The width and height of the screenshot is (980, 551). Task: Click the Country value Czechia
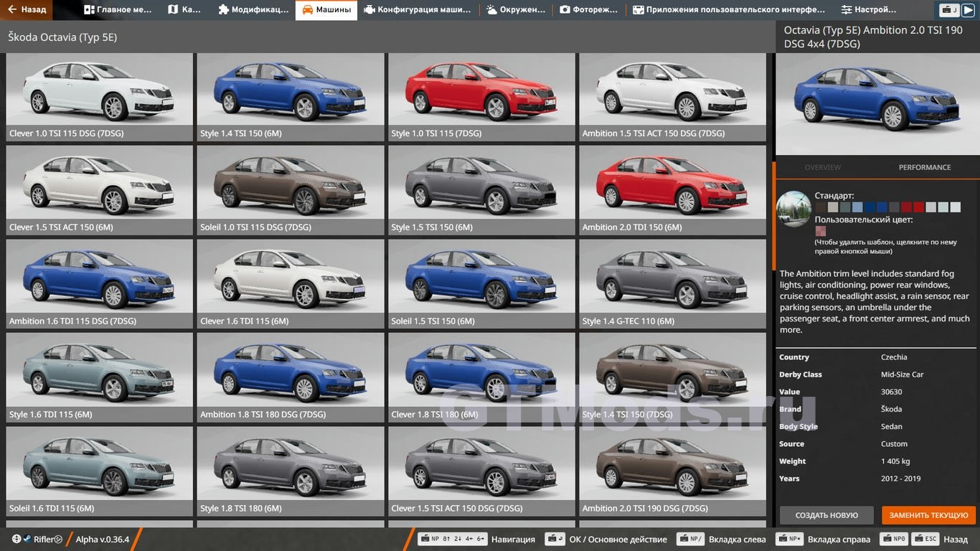[894, 357]
